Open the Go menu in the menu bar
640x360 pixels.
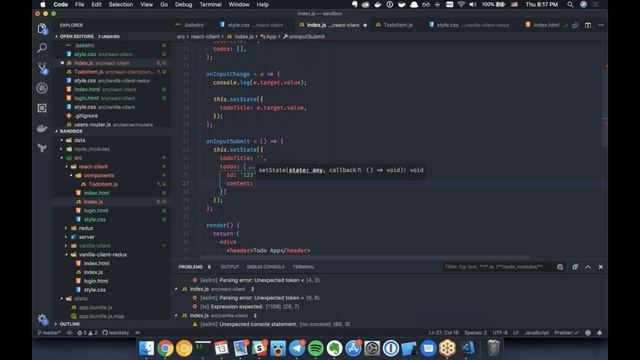tap(164, 4)
